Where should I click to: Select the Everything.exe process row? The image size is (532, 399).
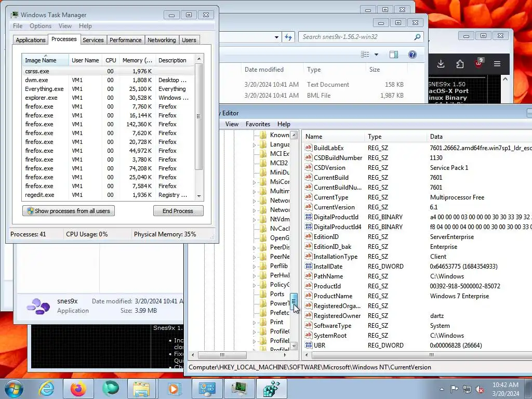(x=108, y=89)
